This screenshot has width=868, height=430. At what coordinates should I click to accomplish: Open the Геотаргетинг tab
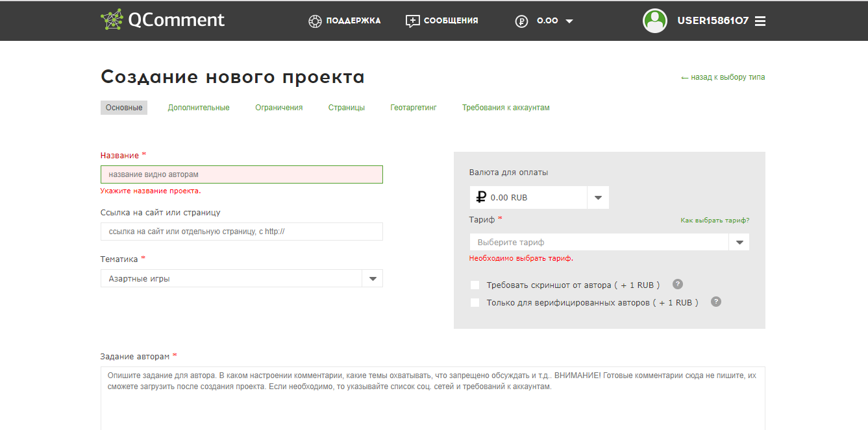[x=414, y=107]
